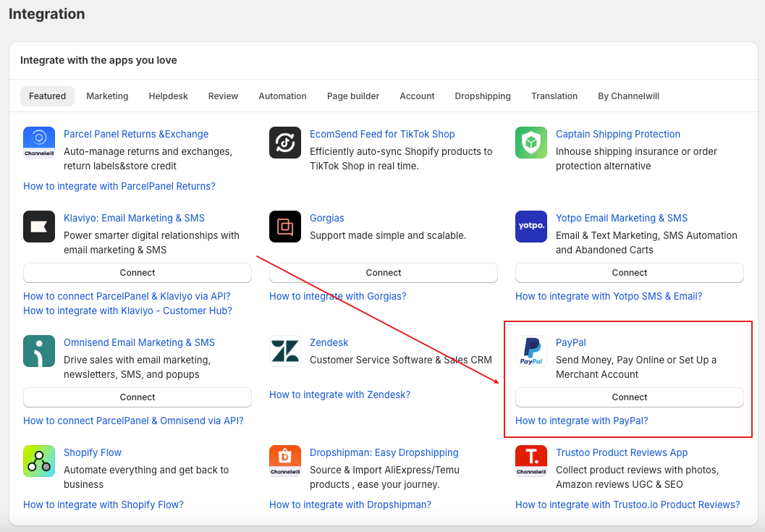Select the Featured tab
The width and height of the screenshot is (765, 532).
coord(47,96)
